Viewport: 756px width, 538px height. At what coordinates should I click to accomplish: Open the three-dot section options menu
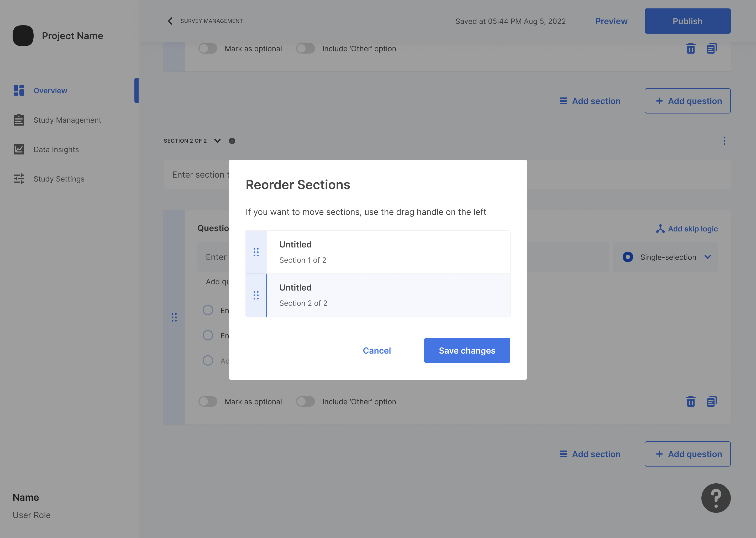(724, 141)
